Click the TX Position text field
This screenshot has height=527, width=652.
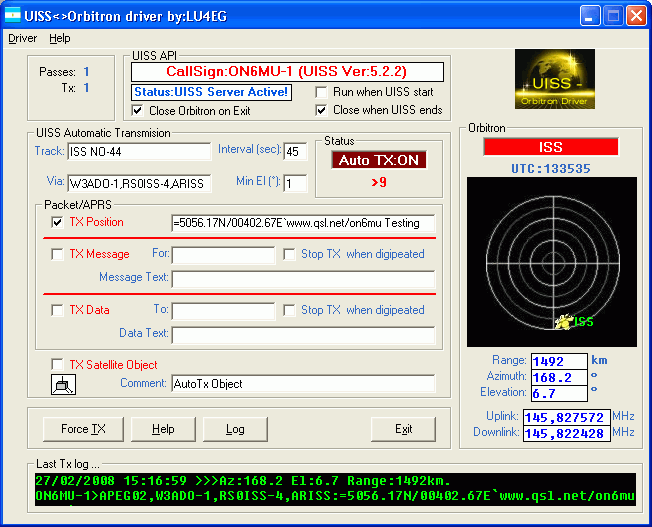[303, 223]
